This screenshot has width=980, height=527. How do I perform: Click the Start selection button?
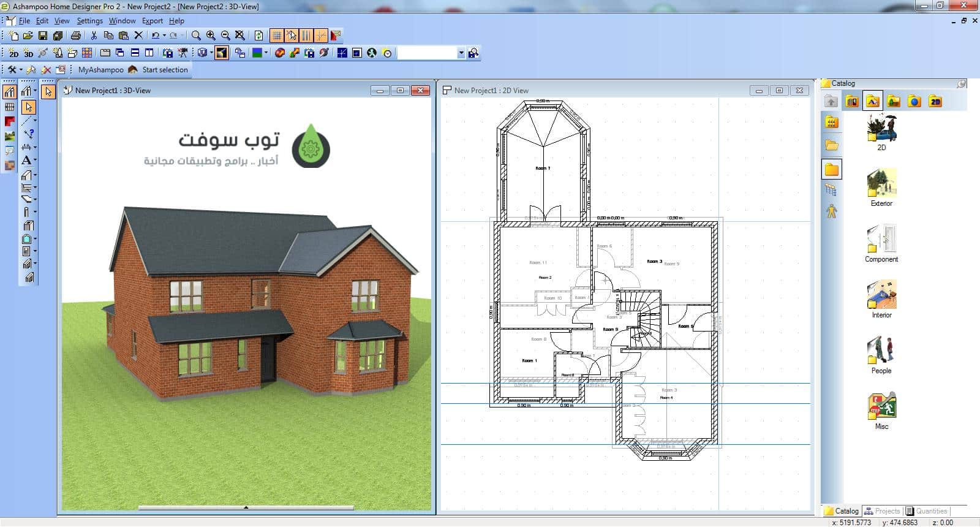pyautogui.click(x=159, y=70)
